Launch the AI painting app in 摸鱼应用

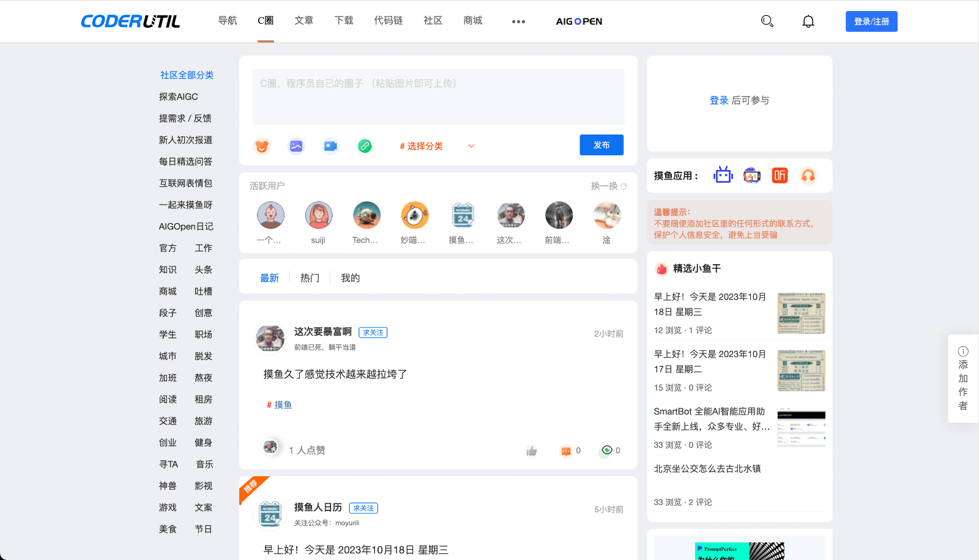tap(751, 175)
